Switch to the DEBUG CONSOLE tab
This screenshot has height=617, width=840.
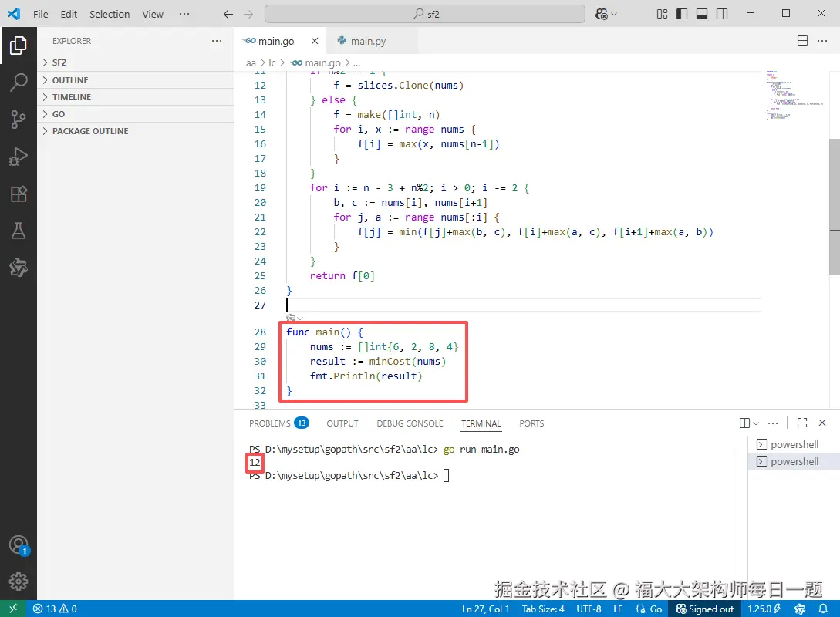pyautogui.click(x=410, y=423)
